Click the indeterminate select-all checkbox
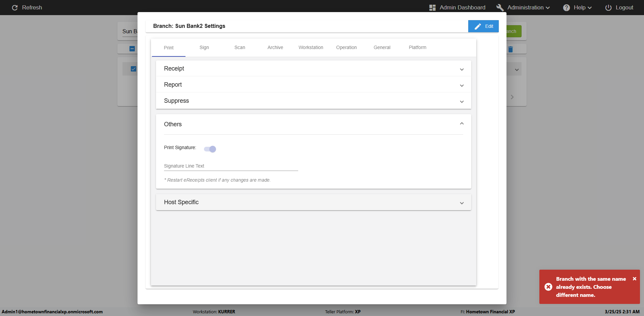Image resolution: width=644 pixels, height=316 pixels. coord(132,49)
